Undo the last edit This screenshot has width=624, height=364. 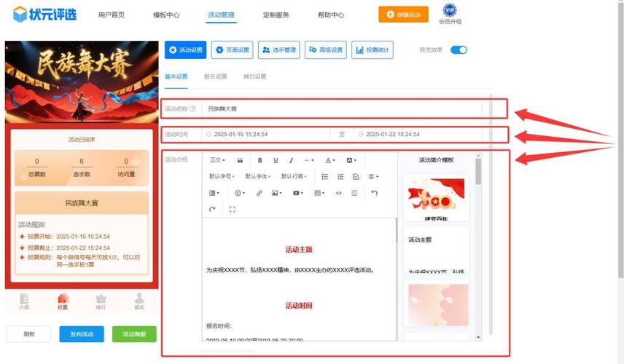(x=374, y=193)
